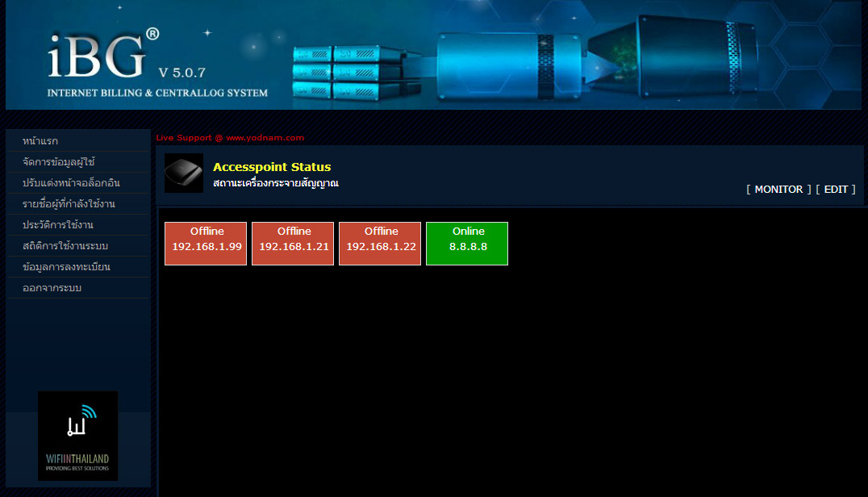
Task: Select online access point 8.8.8.8
Action: point(466,244)
